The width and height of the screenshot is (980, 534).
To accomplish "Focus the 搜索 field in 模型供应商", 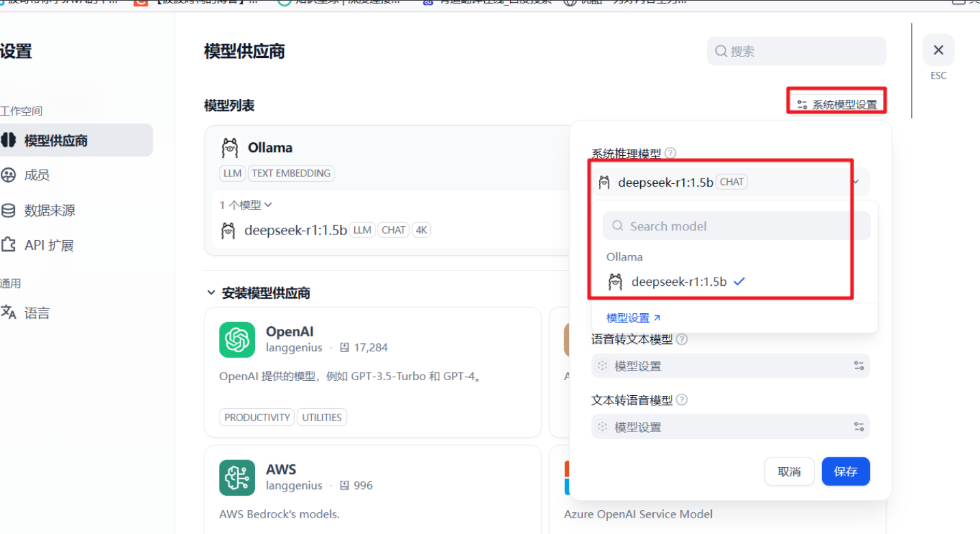I will point(797,51).
